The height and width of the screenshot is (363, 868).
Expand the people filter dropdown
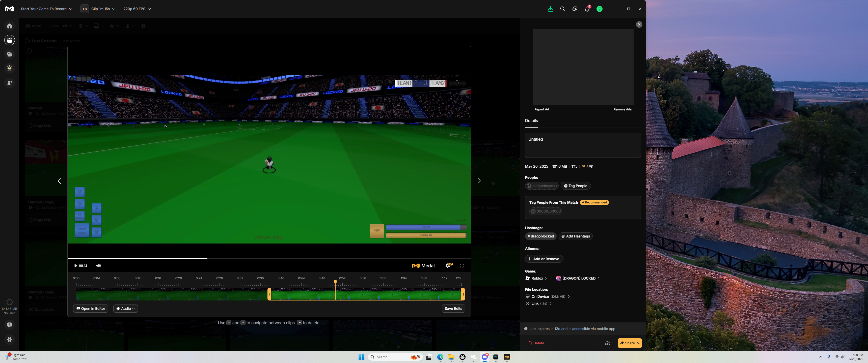click(130, 26)
